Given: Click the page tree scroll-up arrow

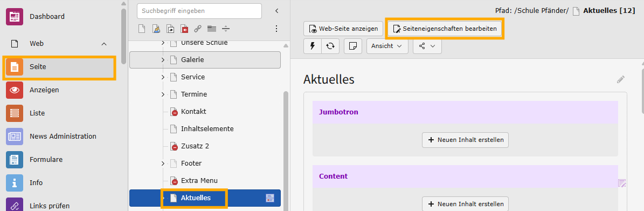Looking at the screenshot, I should (286, 46).
